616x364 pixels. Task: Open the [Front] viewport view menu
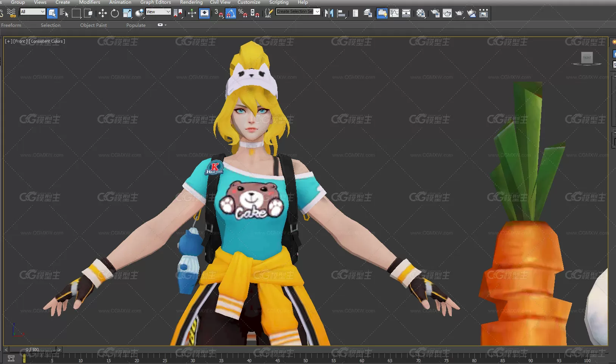(x=20, y=41)
